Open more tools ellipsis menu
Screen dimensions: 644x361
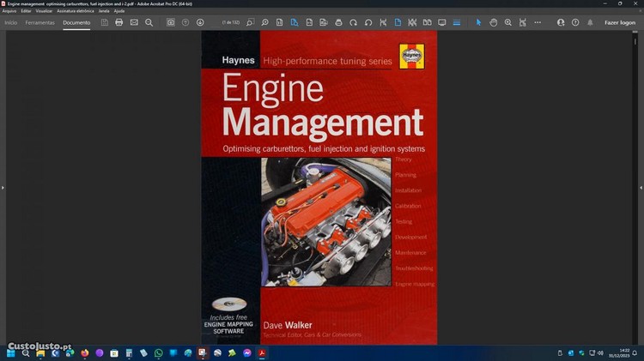pyautogui.click(x=538, y=22)
